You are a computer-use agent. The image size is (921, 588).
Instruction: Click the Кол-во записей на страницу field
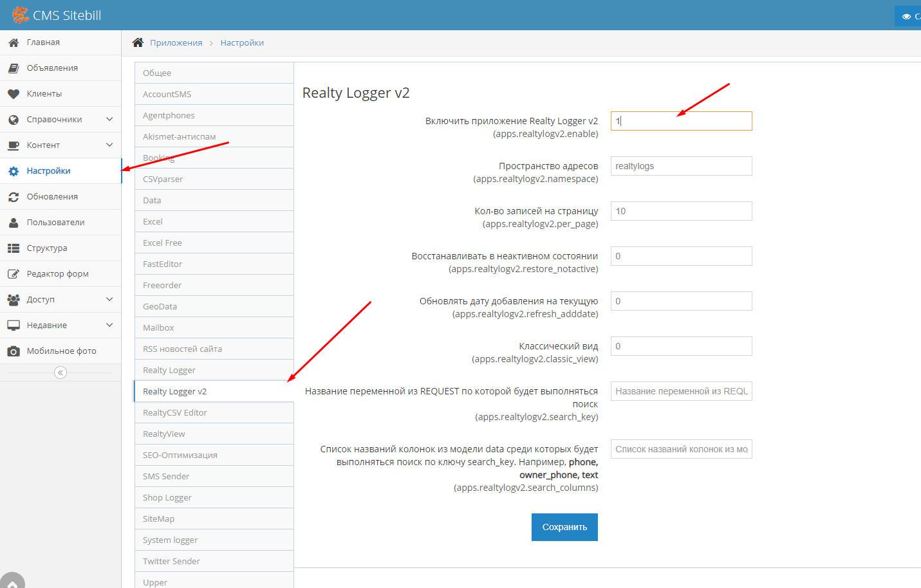pos(681,211)
